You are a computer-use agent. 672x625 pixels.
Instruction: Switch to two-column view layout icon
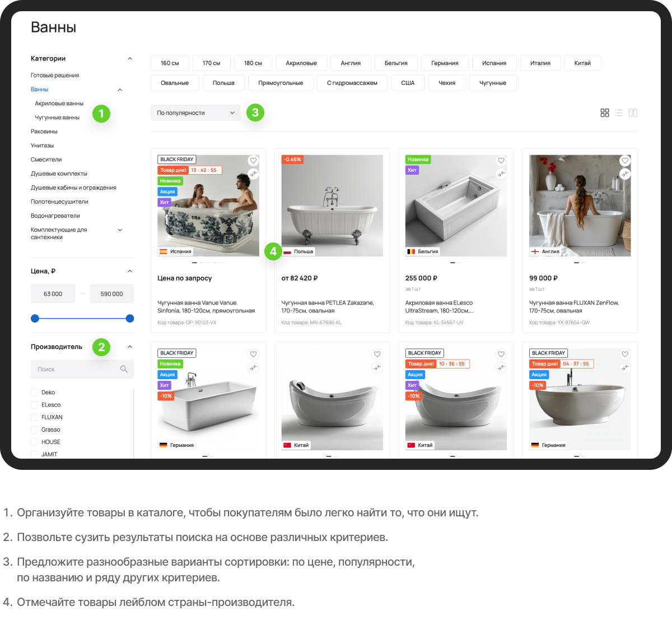633,113
